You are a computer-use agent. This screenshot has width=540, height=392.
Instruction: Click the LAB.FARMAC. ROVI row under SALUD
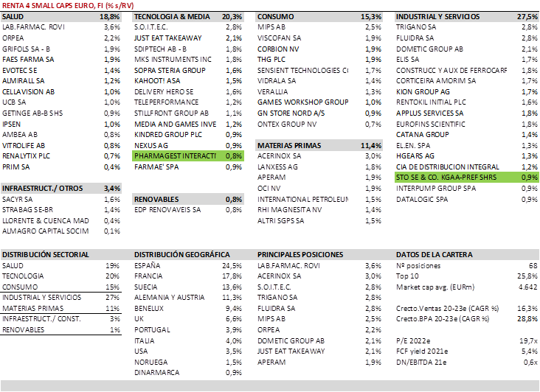coord(61,27)
